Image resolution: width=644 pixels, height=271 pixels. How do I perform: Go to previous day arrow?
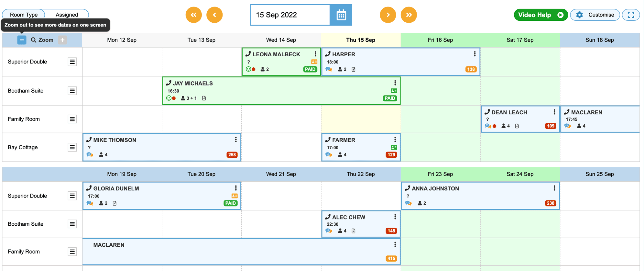[x=214, y=15]
